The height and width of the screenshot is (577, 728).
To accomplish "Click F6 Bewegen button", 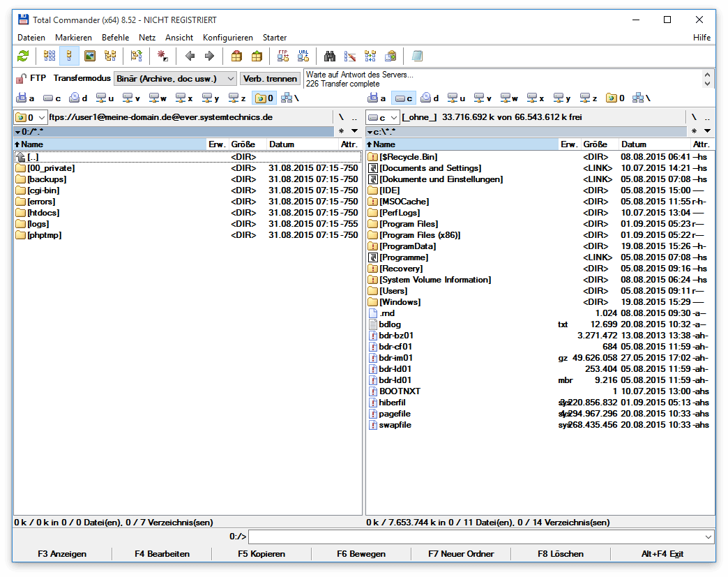I will 361,554.
